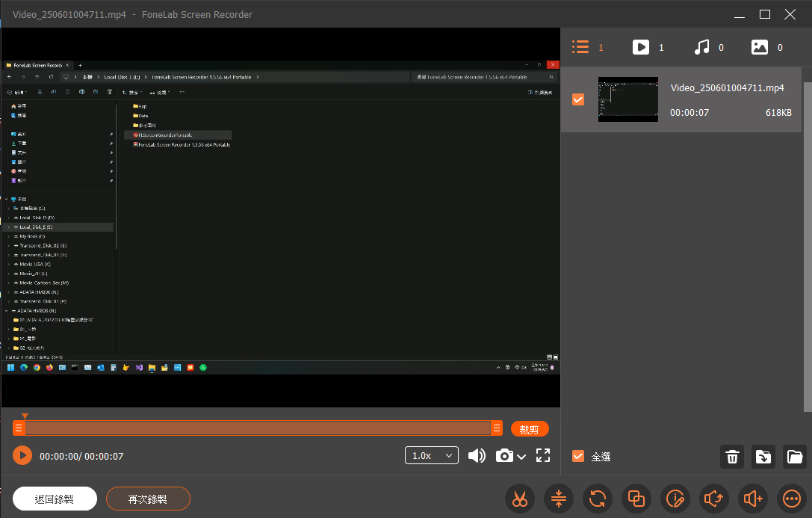Open the playback speed 1.0x dropdown

(x=431, y=455)
